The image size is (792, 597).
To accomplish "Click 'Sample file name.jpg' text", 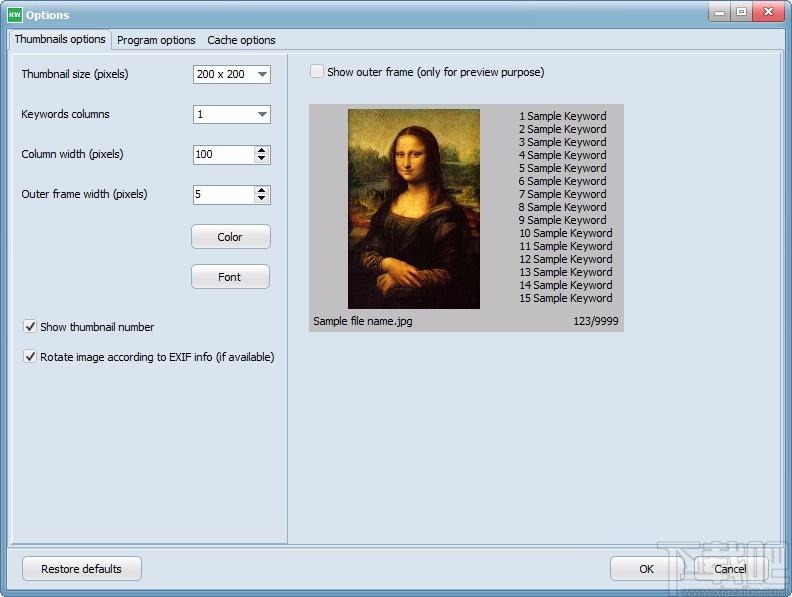I will pyautogui.click(x=363, y=321).
